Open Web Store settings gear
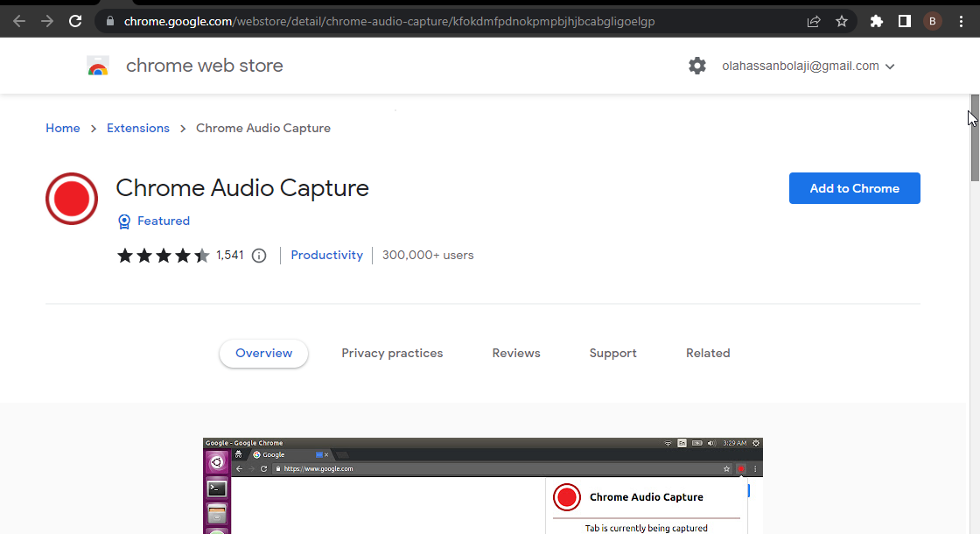The width and height of the screenshot is (980, 534). (x=696, y=66)
